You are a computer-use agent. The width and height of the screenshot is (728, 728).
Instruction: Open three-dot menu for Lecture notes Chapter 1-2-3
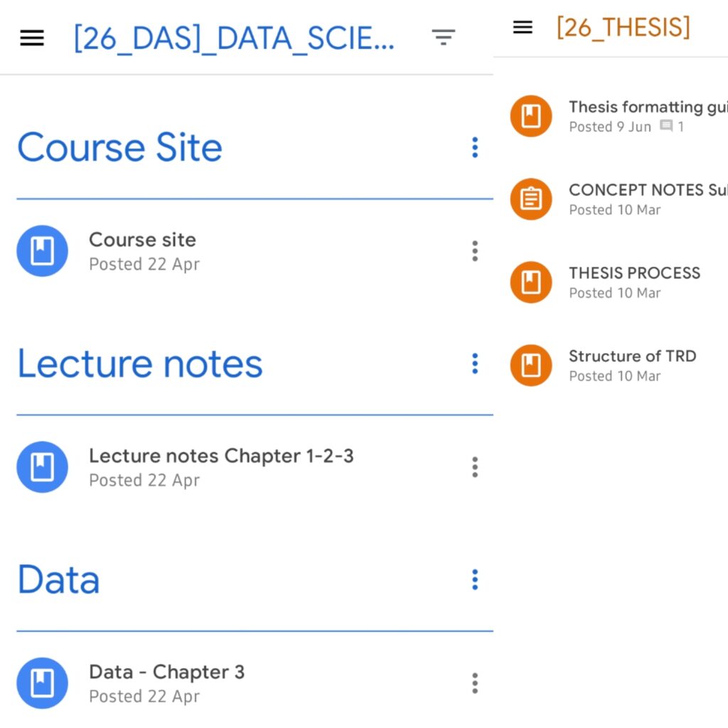475,467
